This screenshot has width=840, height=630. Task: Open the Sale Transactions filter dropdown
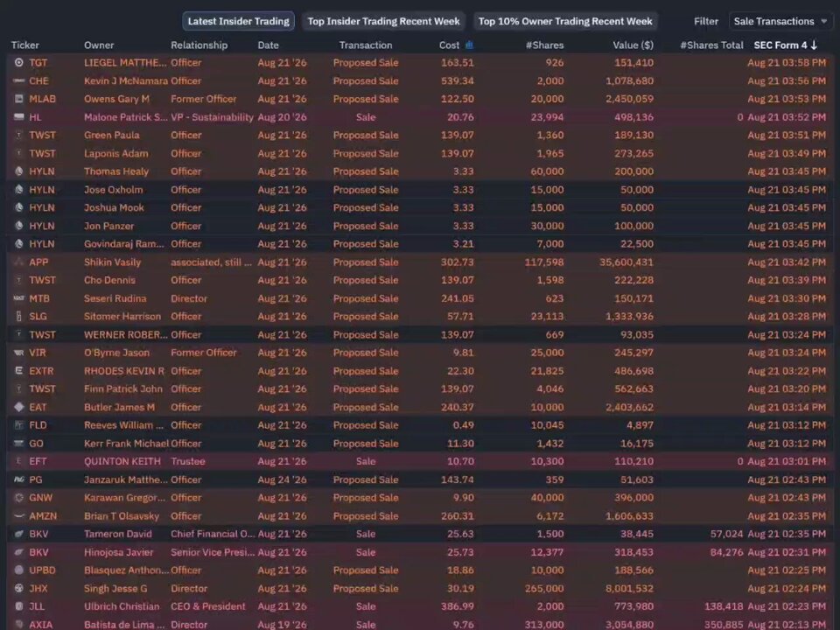tap(780, 21)
